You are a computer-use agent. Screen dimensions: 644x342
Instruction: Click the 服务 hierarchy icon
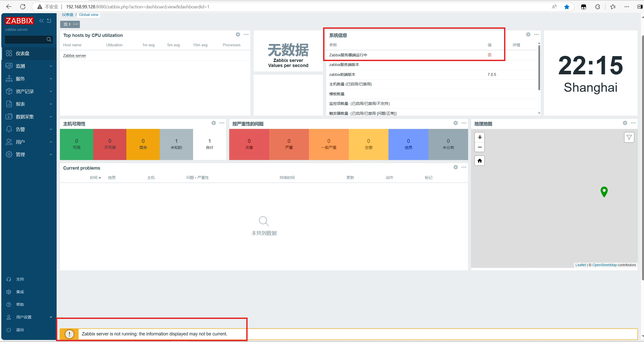[9, 79]
